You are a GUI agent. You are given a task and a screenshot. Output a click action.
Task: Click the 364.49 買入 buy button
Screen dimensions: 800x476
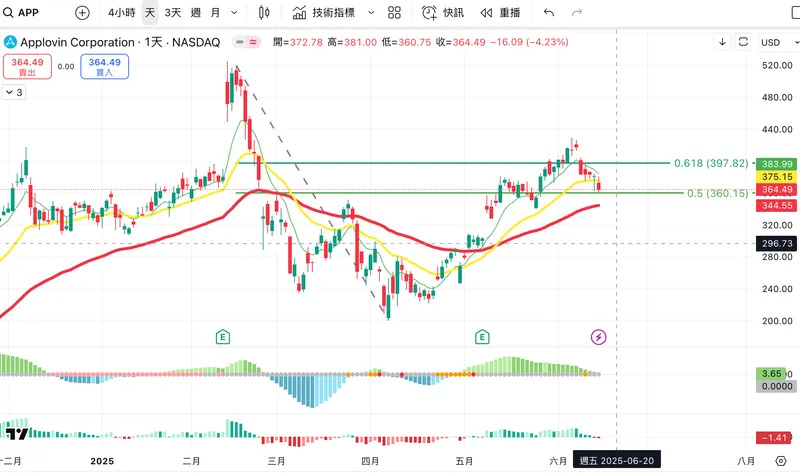point(105,67)
